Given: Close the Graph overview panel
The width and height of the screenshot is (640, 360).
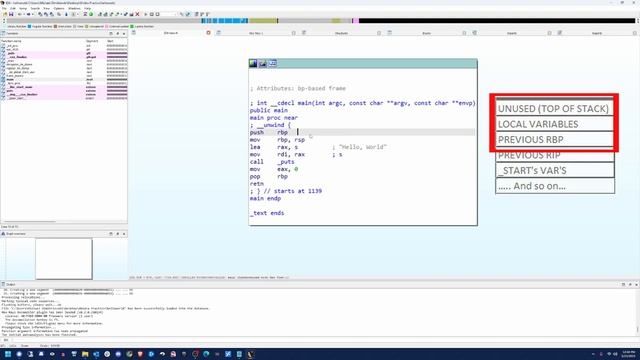Looking at the screenshot, I should (x=124, y=234).
